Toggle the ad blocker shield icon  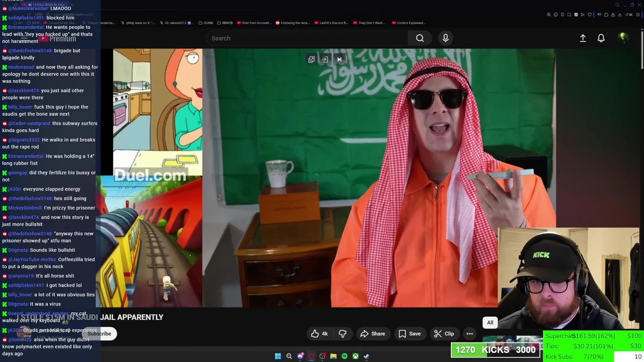[x=576, y=15]
